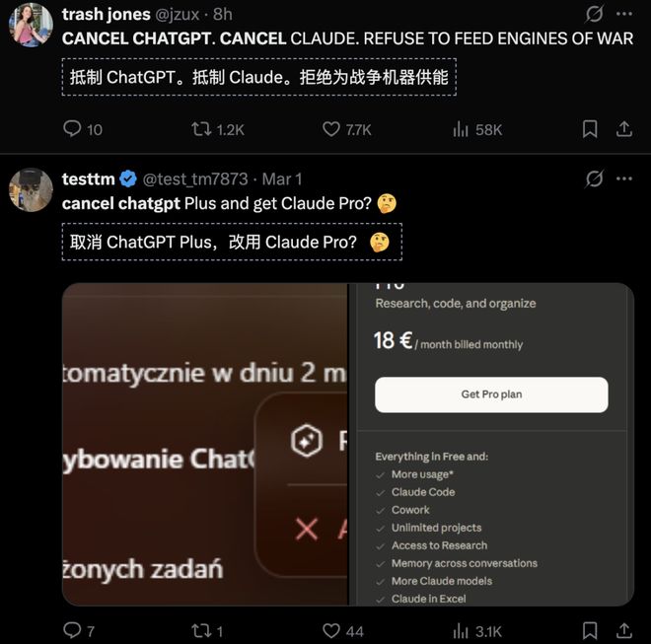Screen dimensions: 651x644
Task: Share the trash jones tweet
Action: (x=623, y=129)
